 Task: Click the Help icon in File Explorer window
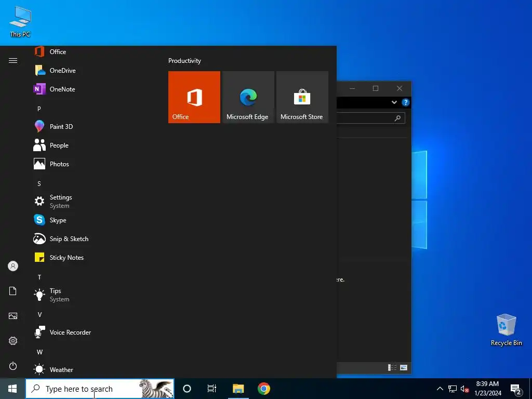click(405, 102)
